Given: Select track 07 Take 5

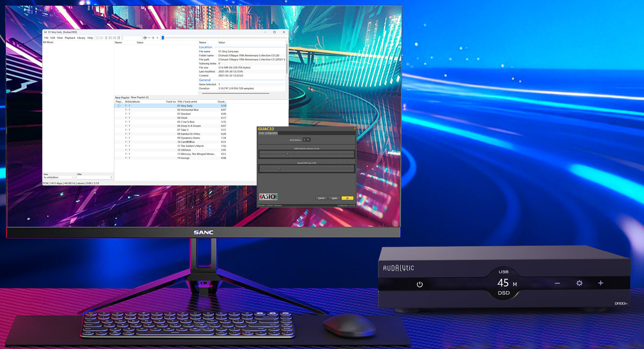Looking at the screenshot, I should [x=171, y=130].
